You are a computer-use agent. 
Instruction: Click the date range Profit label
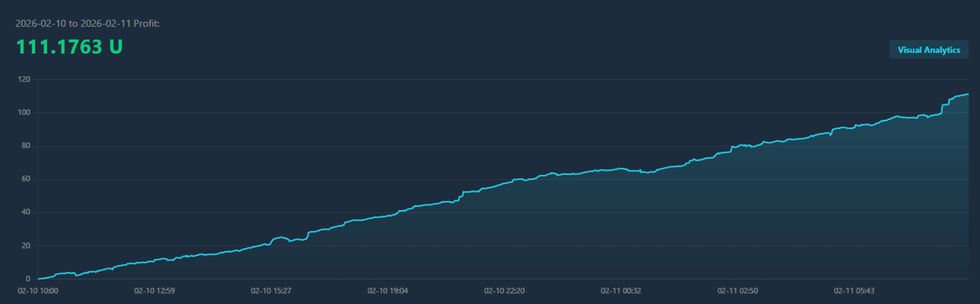(87, 24)
